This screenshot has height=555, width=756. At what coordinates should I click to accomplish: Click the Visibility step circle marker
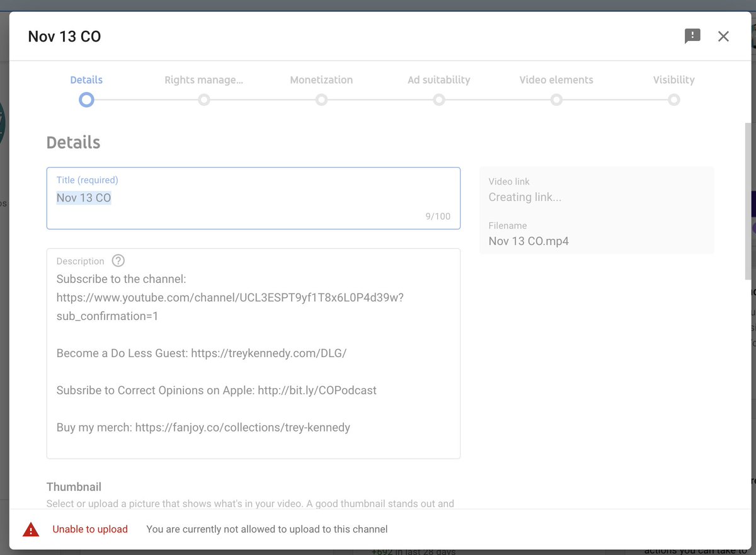(674, 100)
